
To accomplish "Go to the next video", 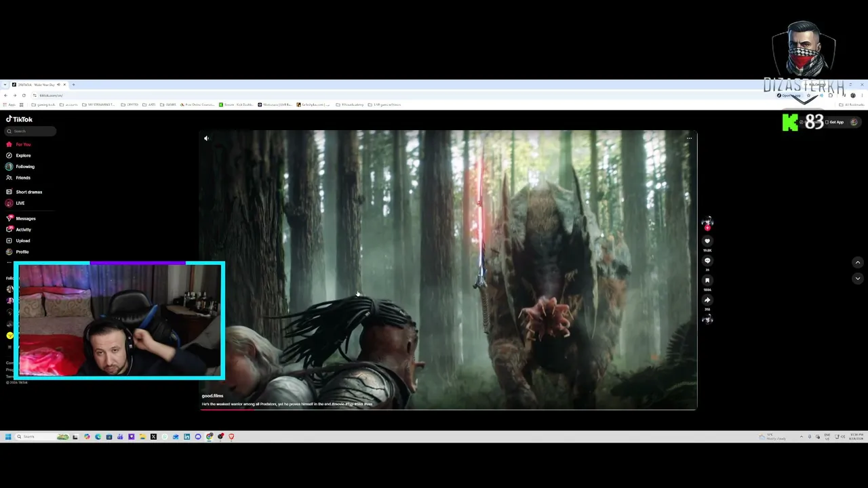I will [858, 279].
